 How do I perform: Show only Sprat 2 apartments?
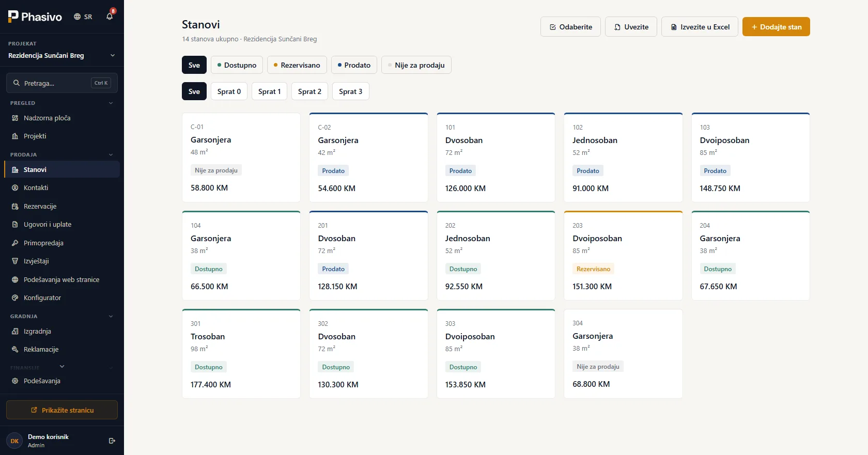(x=309, y=91)
